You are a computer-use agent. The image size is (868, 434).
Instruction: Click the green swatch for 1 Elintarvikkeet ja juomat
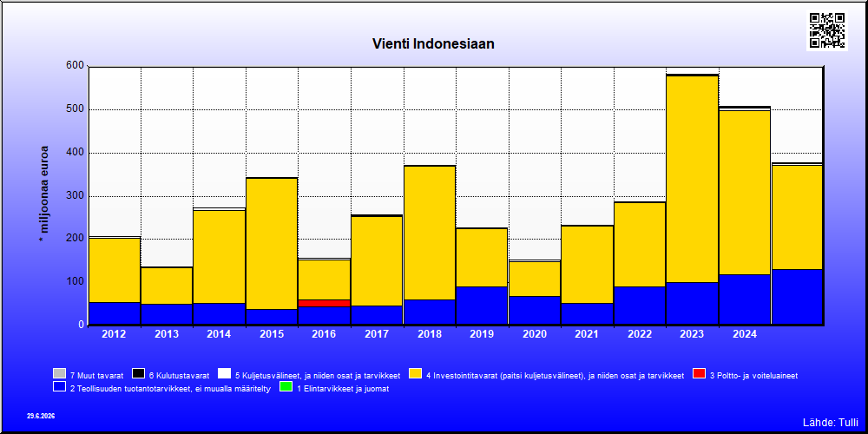286,387
